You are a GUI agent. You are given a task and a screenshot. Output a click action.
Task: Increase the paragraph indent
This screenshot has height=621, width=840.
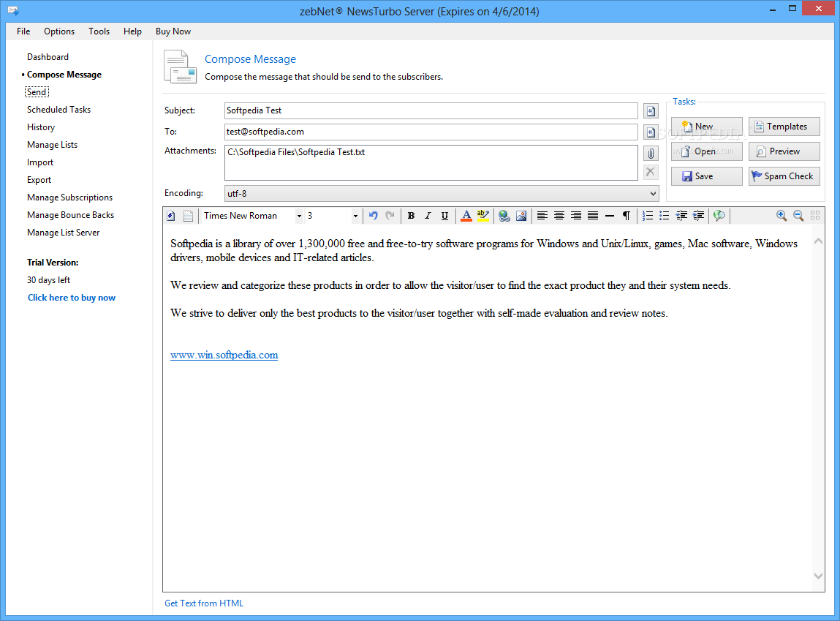698,216
